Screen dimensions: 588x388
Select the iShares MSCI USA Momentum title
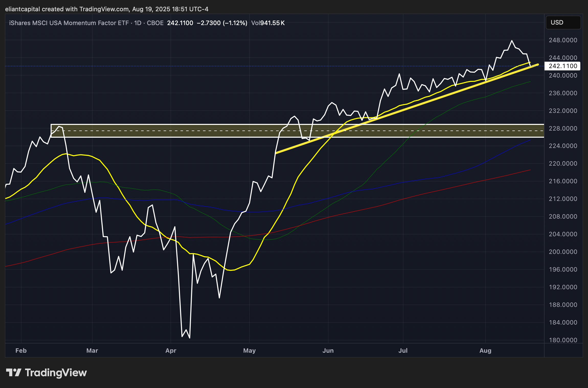[69, 23]
